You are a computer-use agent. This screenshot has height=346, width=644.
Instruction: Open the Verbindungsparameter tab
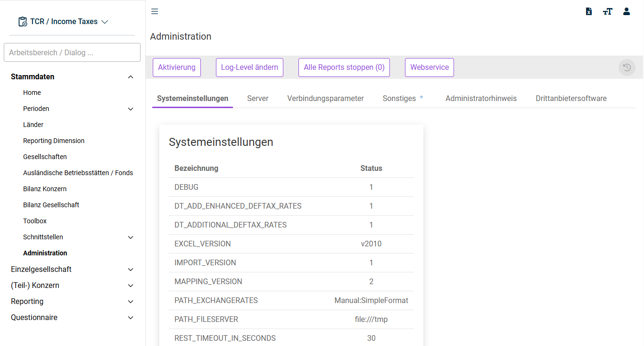(325, 99)
